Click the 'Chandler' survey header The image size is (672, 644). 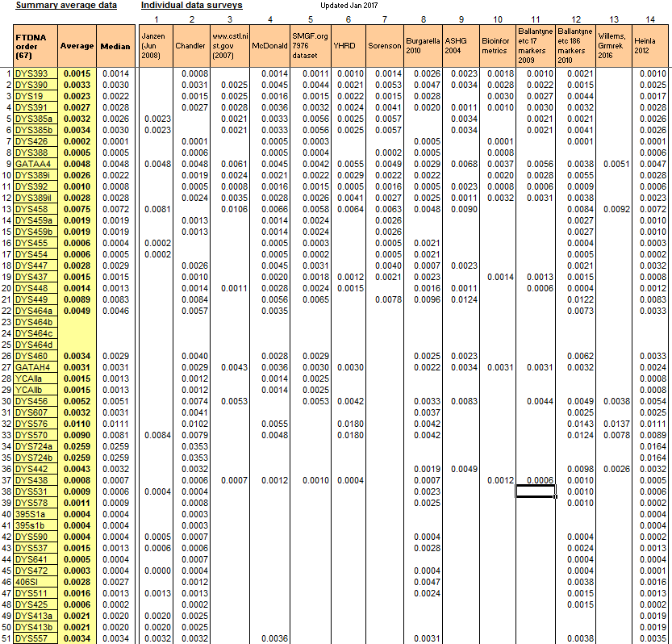(x=191, y=46)
